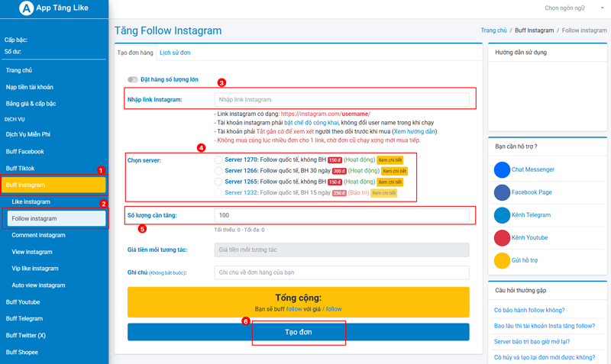Click the Số lượng cần tăng field
611x364 pixels.
(341, 215)
